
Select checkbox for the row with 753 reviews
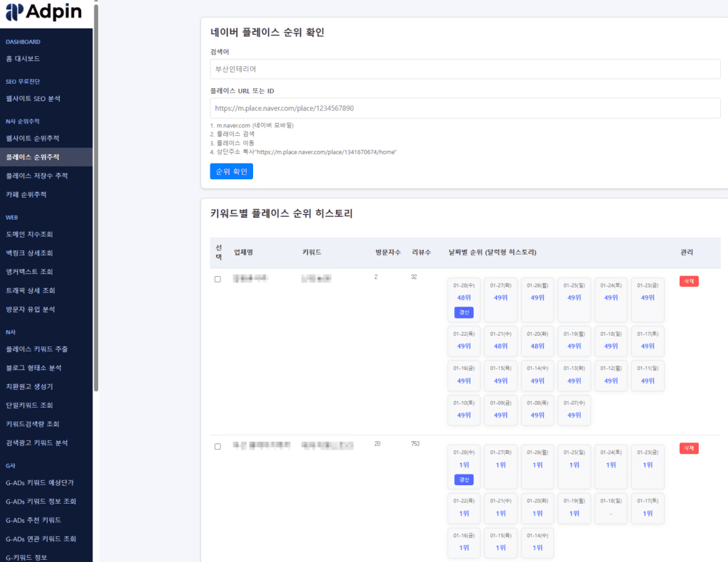[x=218, y=446]
